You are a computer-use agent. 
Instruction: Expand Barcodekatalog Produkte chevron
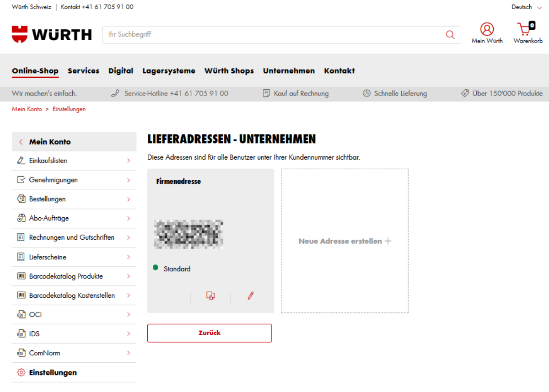129,276
